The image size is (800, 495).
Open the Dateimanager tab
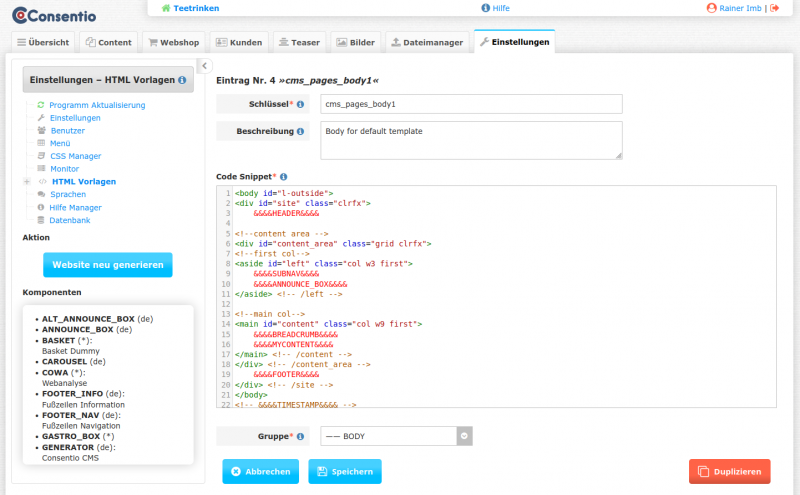click(x=427, y=43)
